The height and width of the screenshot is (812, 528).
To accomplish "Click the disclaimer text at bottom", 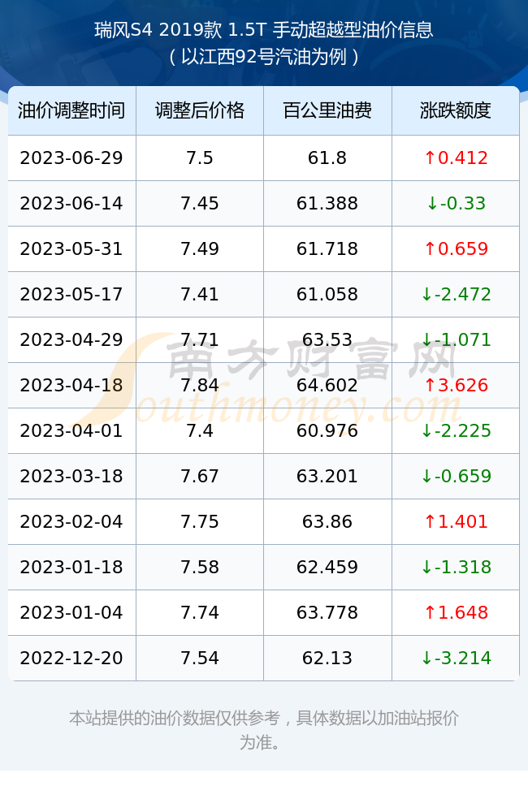I will point(264,730).
